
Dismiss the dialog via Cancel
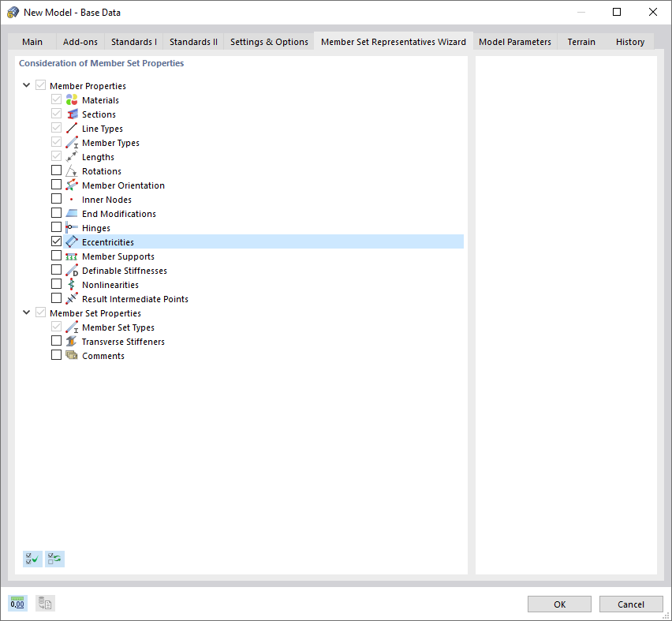point(631,604)
